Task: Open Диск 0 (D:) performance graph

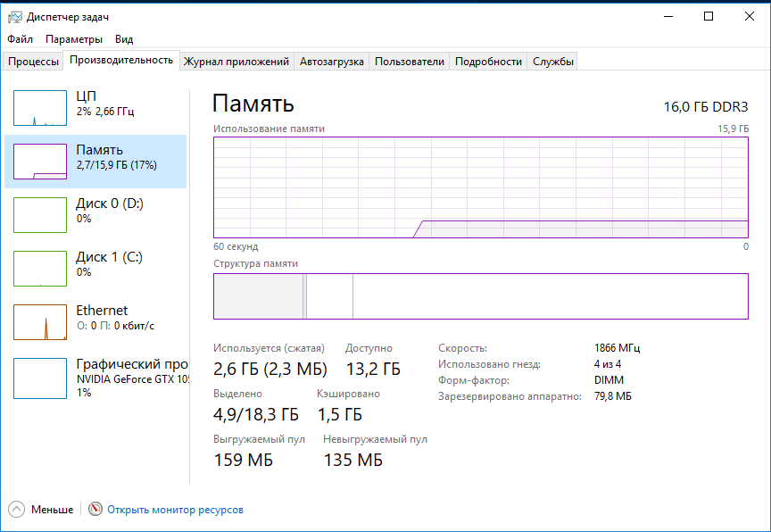Action: [x=40, y=215]
